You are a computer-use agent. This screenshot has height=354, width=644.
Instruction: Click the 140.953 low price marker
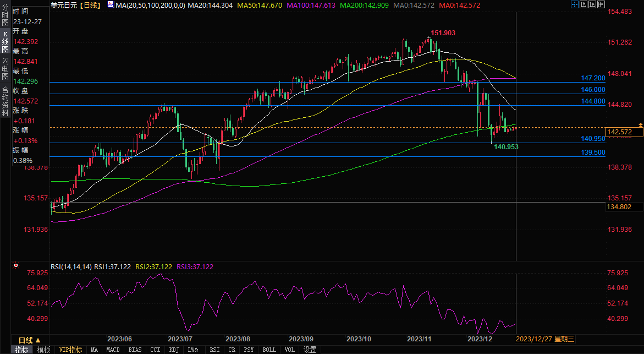click(506, 147)
